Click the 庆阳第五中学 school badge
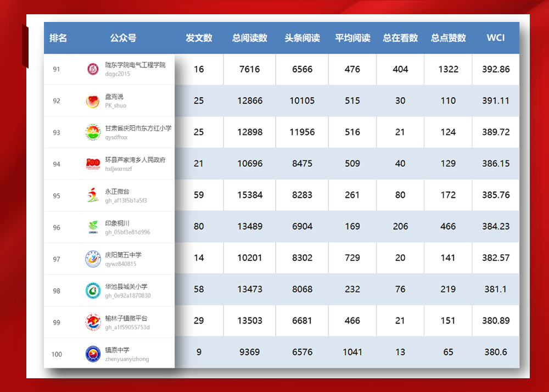This screenshot has width=549, height=392. coord(93,259)
